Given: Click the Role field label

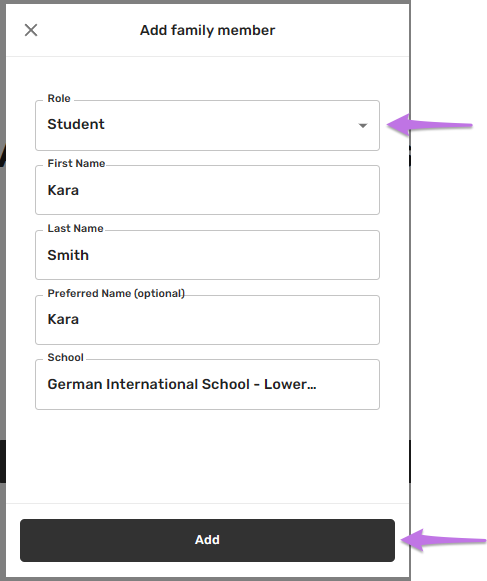Looking at the screenshot, I should tap(59, 99).
